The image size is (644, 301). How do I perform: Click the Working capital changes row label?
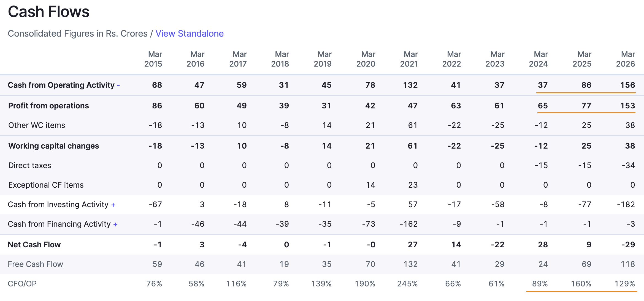coord(54,146)
